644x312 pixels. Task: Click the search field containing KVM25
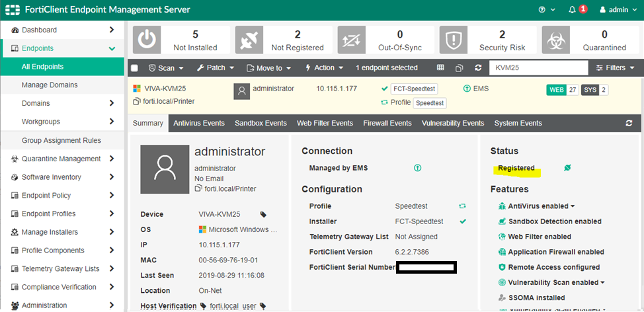click(x=538, y=68)
